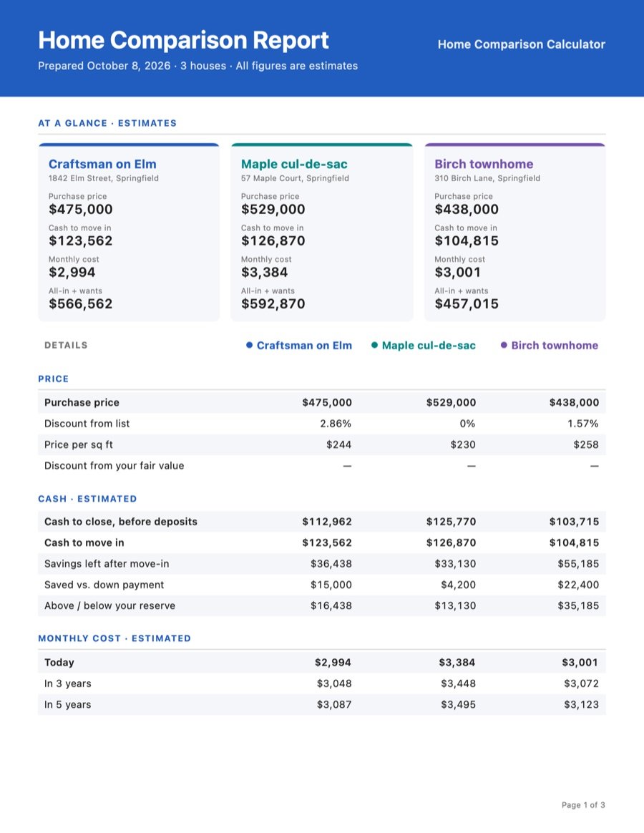This screenshot has width=644, height=833.
Task: Select address 57 Maple Court, Springfield
Action: click(x=295, y=178)
